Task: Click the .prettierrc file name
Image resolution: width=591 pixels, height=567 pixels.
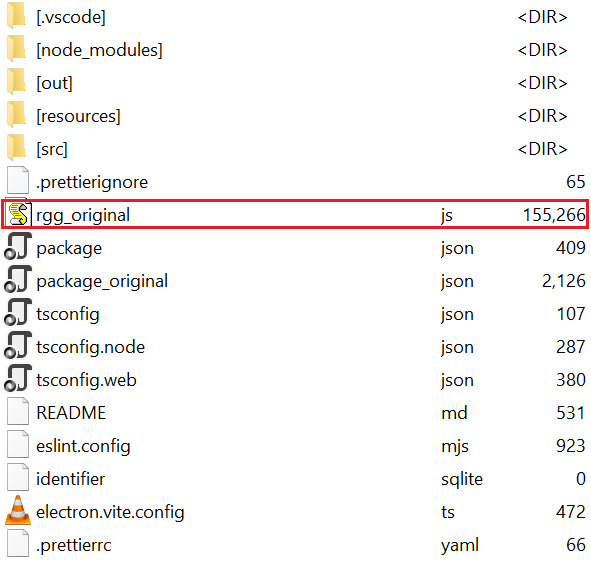Action: coord(74,545)
